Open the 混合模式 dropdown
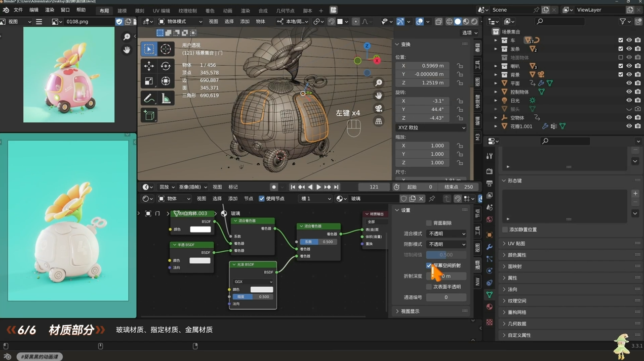The height and width of the screenshot is (361, 644). 446,234
